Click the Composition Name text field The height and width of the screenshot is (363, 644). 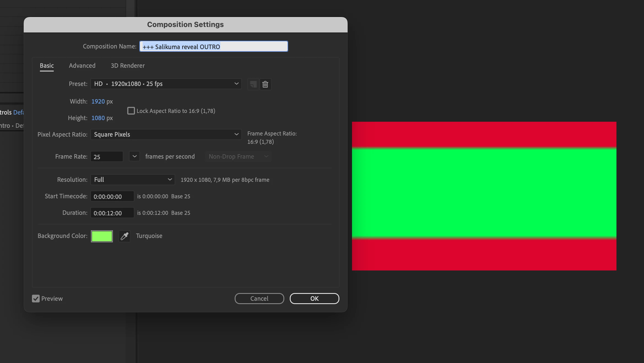(213, 47)
